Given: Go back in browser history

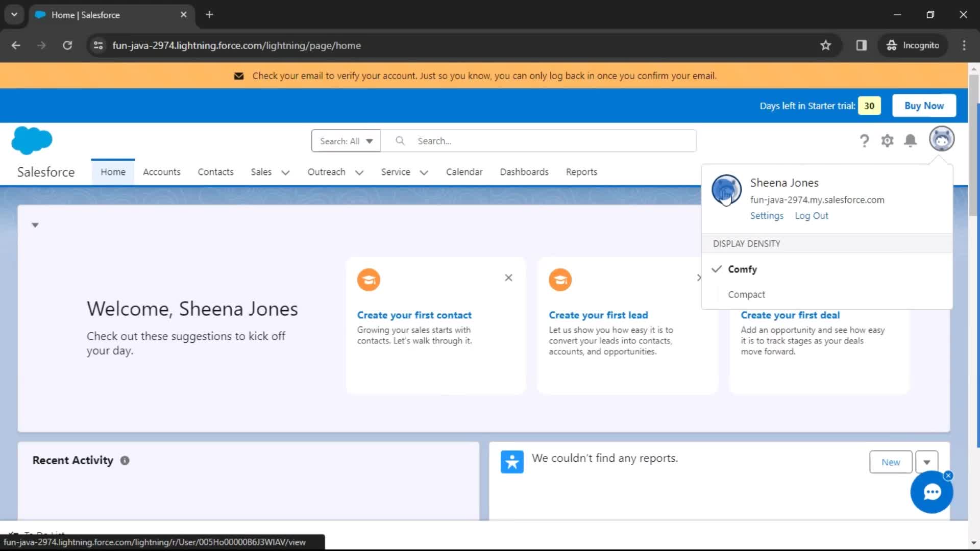Looking at the screenshot, I should point(16,45).
